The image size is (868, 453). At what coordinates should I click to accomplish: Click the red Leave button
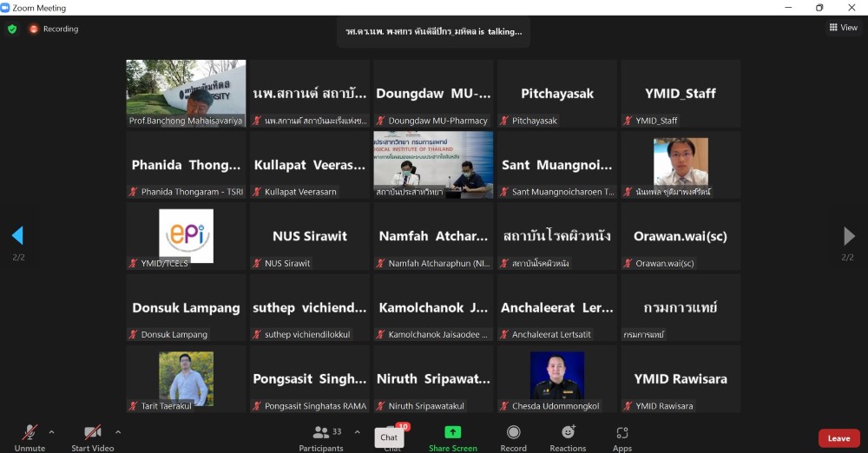[838, 438]
